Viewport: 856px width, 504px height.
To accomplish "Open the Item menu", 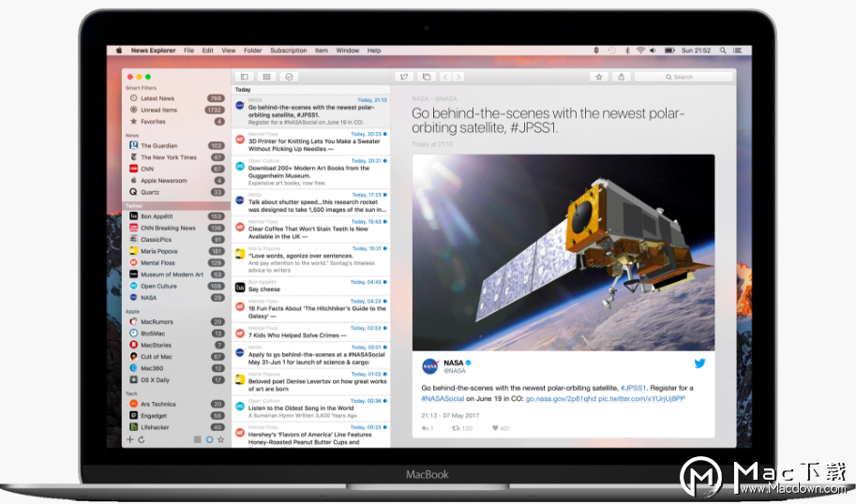I will 322,51.
